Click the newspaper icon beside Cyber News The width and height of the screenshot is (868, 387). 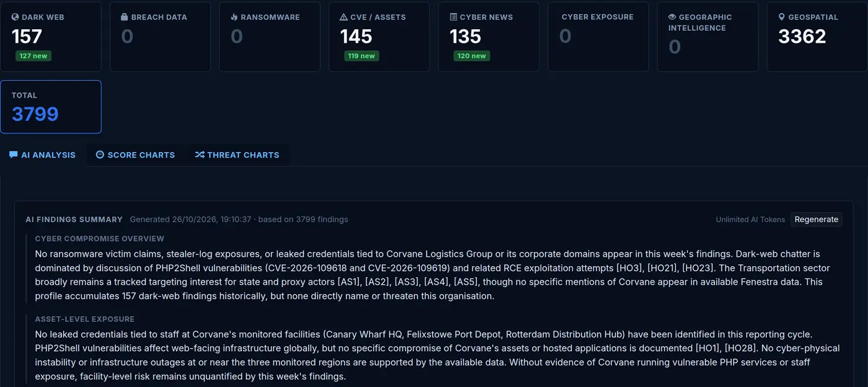coord(453,17)
